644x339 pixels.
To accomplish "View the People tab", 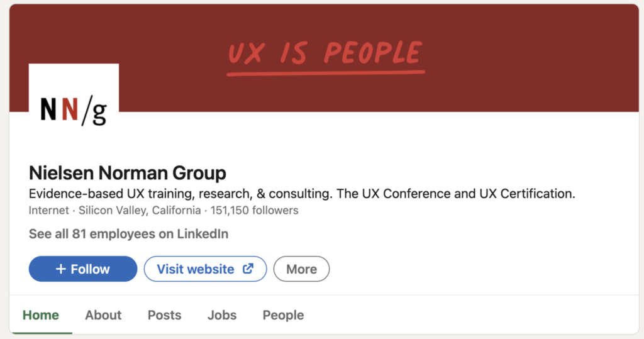I will point(283,315).
